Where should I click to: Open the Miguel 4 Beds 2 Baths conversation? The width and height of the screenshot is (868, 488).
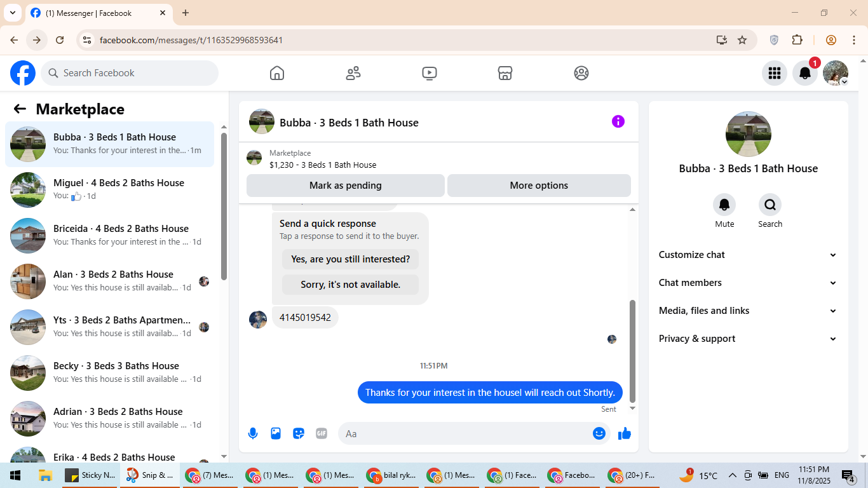(x=109, y=190)
